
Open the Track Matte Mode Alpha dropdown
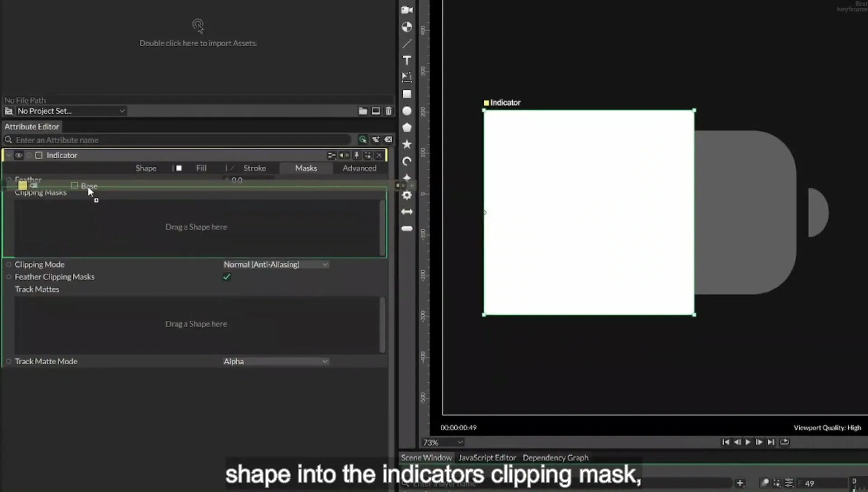[276, 361]
